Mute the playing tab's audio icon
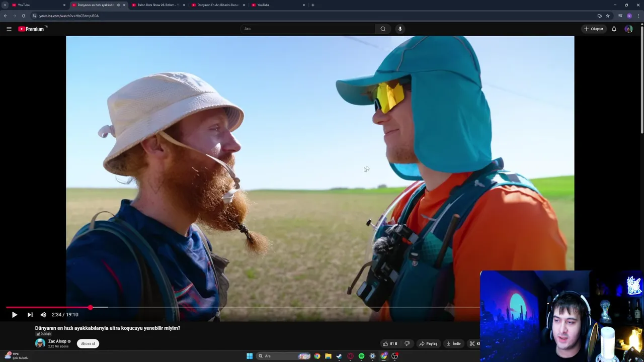Image resolution: width=644 pixels, height=362 pixels. 118,5
